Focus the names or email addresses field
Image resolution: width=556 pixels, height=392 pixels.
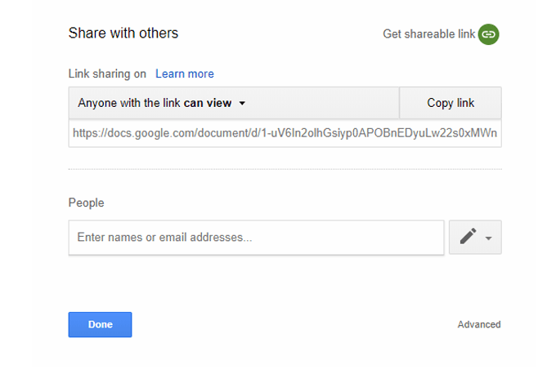coord(256,238)
